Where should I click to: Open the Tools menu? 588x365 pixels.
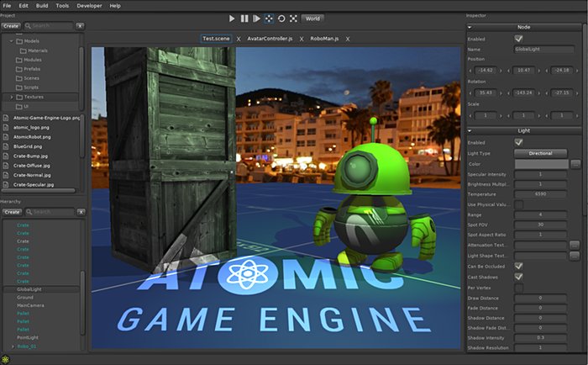click(62, 6)
